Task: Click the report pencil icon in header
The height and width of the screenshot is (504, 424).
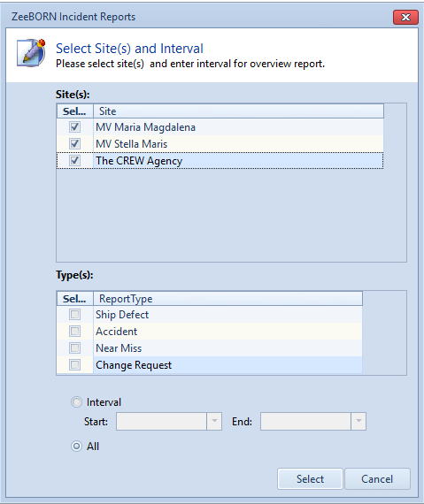Action: coord(31,53)
